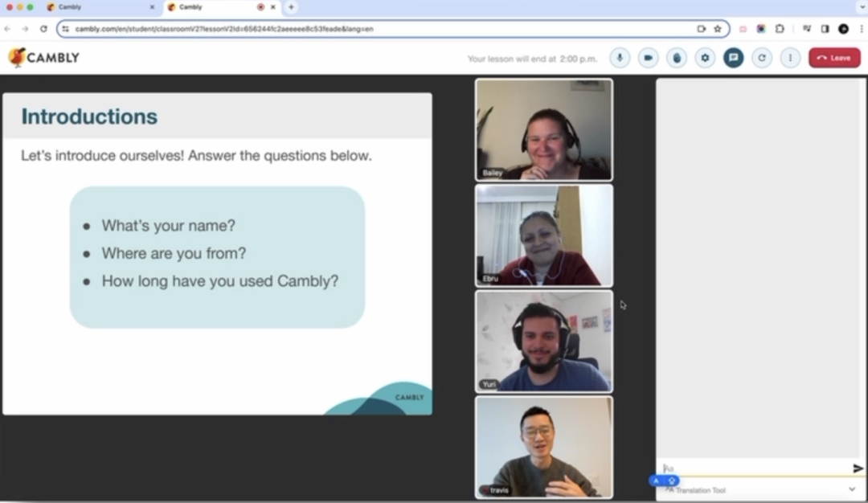Open the Chrome three-dot menu

coord(862,29)
